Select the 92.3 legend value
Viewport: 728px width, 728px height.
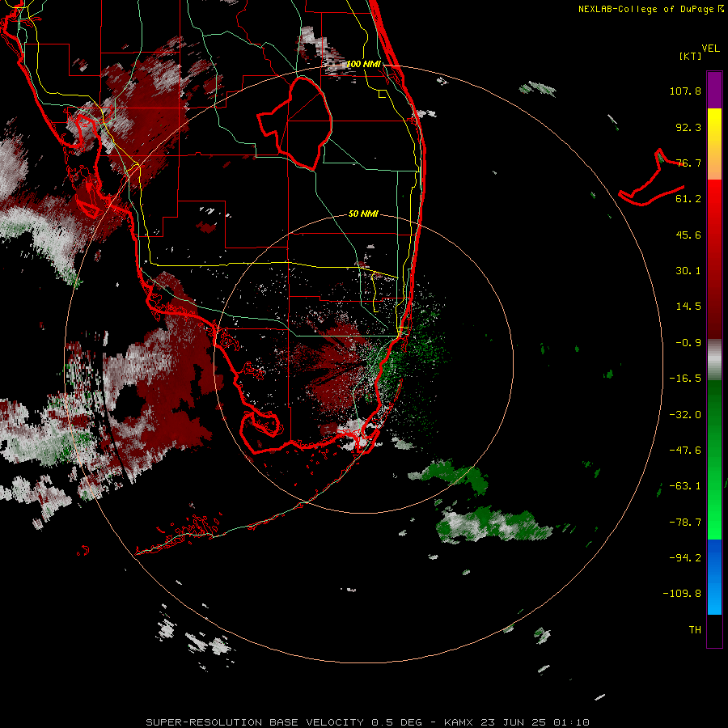(x=688, y=127)
